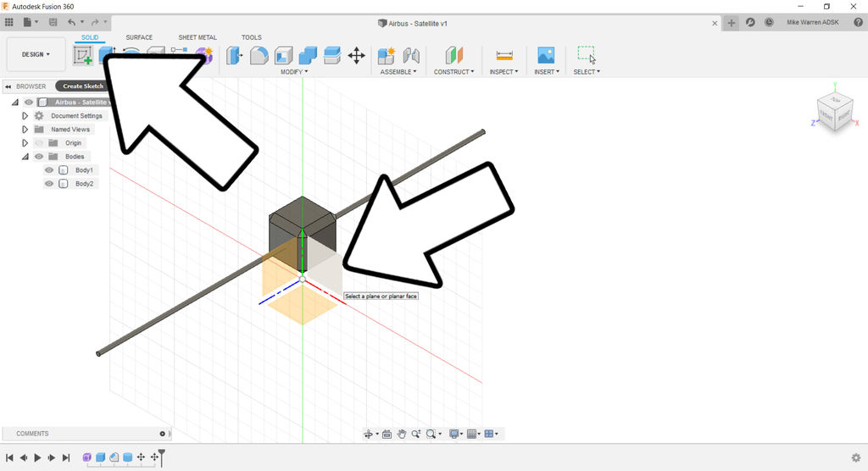Switch to the TOOLS tab

(251, 37)
